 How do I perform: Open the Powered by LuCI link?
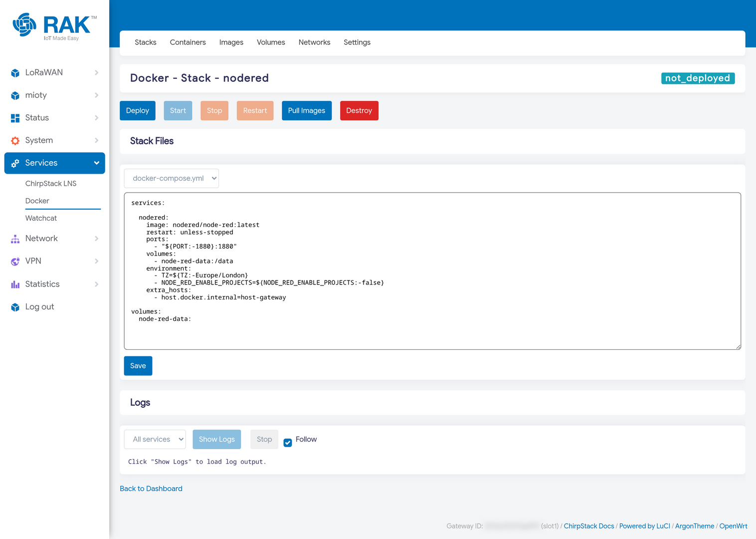pos(645,526)
